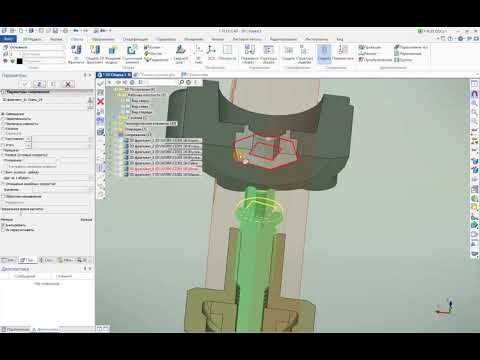Select the Tangent mate radio option
The width and height of the screenshot is (480, 360).
coord(10,128)
